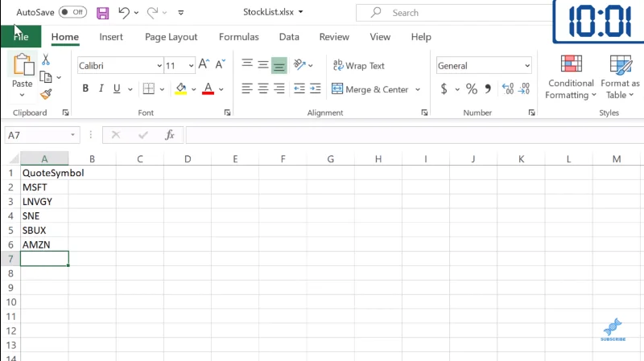Expand Paste options arrow
This screenshot has height=361, width=644.
click(23, 95)
